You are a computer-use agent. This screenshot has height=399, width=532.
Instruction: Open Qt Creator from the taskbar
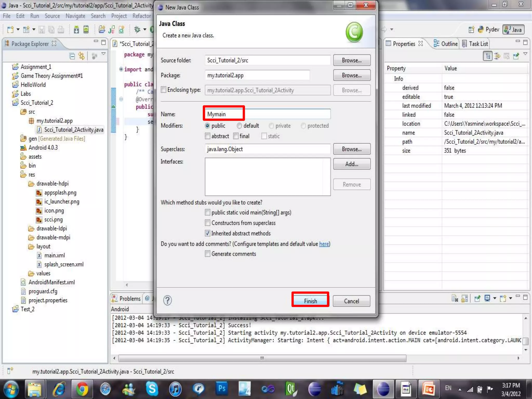[291, 389]
